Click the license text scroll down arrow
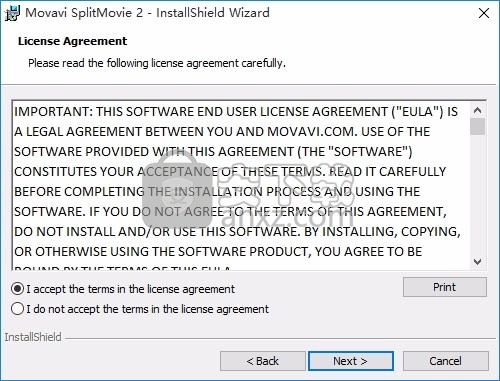This screenshot has height=381, width=500. (x=477, y=262)
